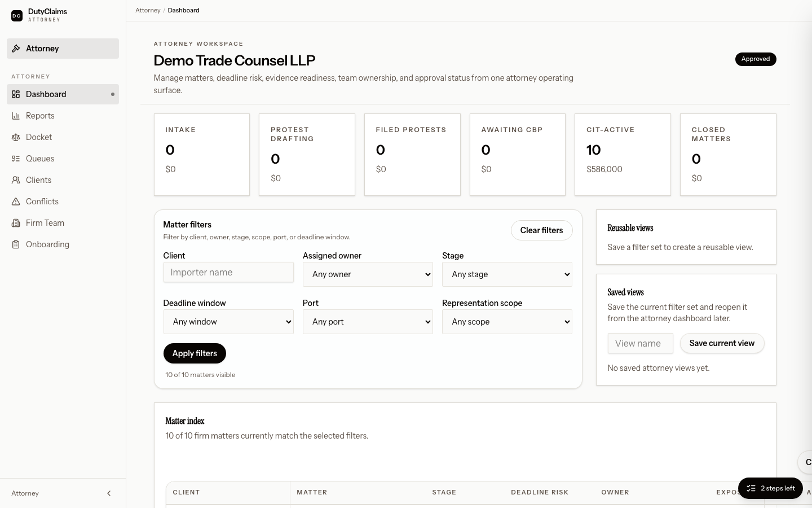Open the Representation scope dropdown
The image size is (812, 508).
click(x=507, y=322)
